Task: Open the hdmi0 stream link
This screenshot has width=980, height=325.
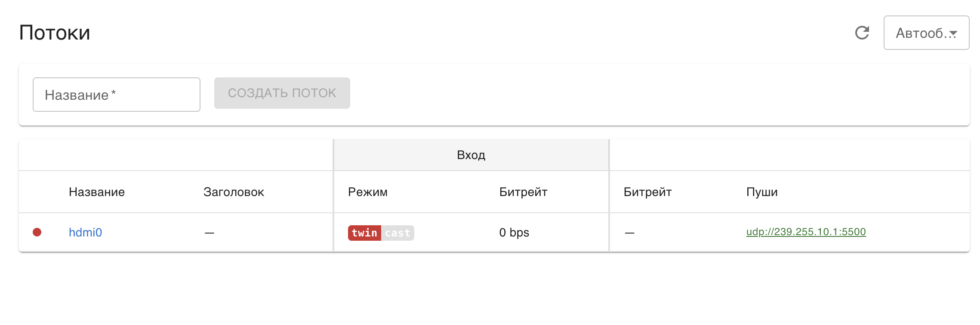Action: coord(86,232)
